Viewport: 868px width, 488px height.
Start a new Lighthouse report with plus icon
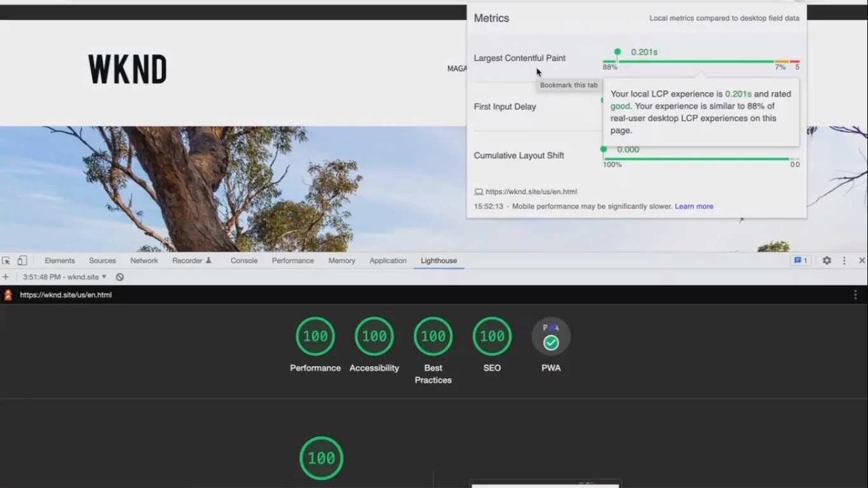(6, 277)
